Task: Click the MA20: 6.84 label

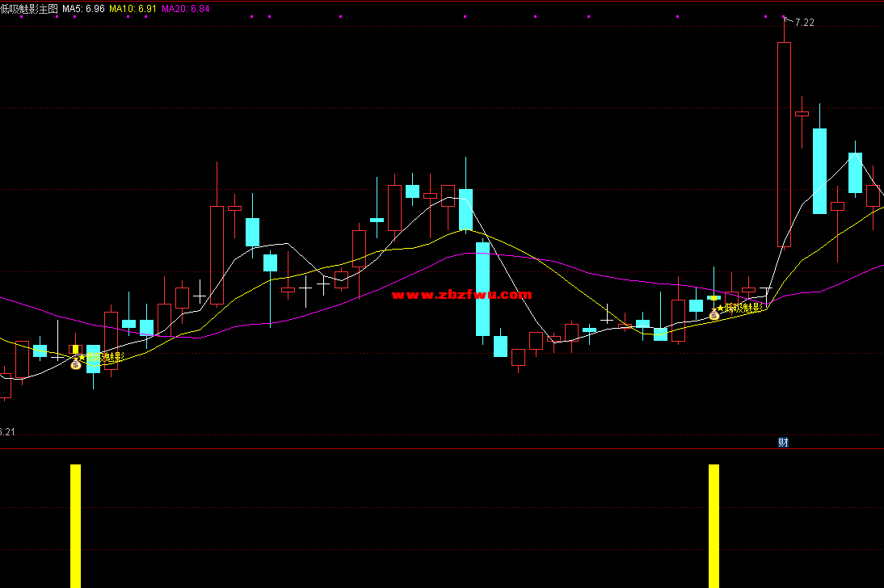Action: 186,9
